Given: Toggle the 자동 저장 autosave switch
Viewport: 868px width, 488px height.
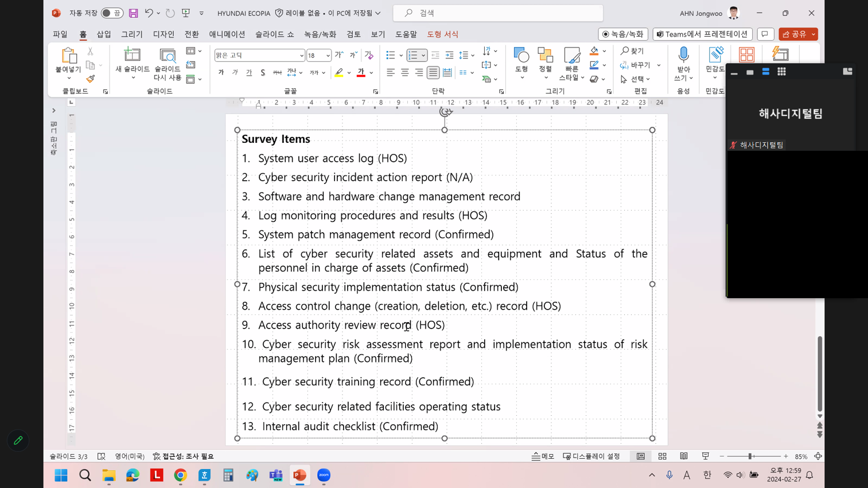Looking at the screenshot, I should point(111,13).
